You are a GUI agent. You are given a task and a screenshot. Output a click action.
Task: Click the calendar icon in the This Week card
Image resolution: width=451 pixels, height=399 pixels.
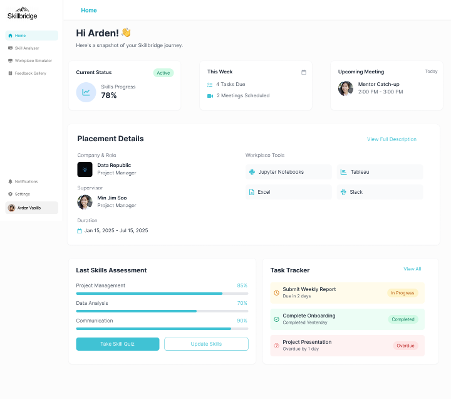[304, 72]
